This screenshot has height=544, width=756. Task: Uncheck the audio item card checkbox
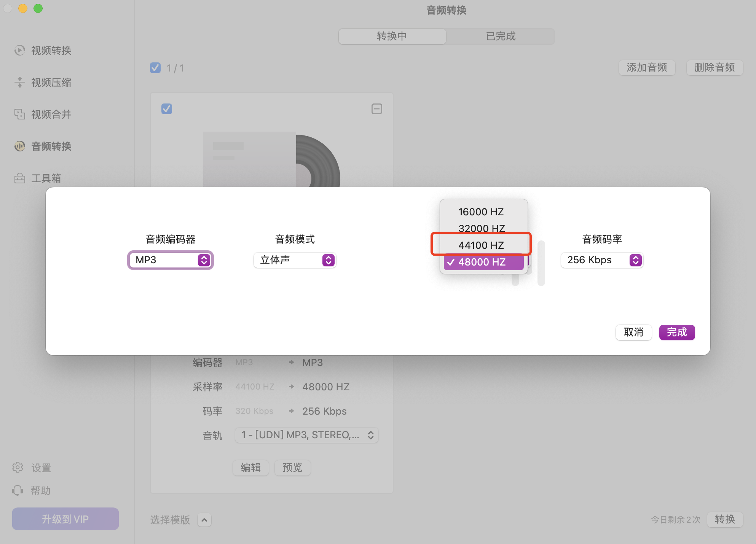click(167, 109)
